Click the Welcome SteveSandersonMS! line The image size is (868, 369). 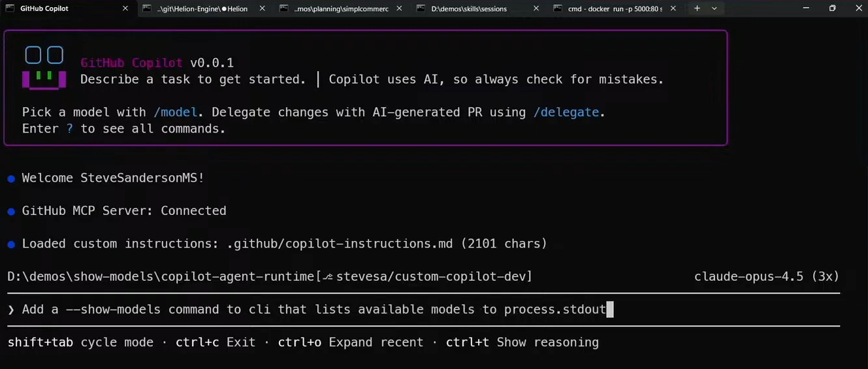tap(113, 178)
